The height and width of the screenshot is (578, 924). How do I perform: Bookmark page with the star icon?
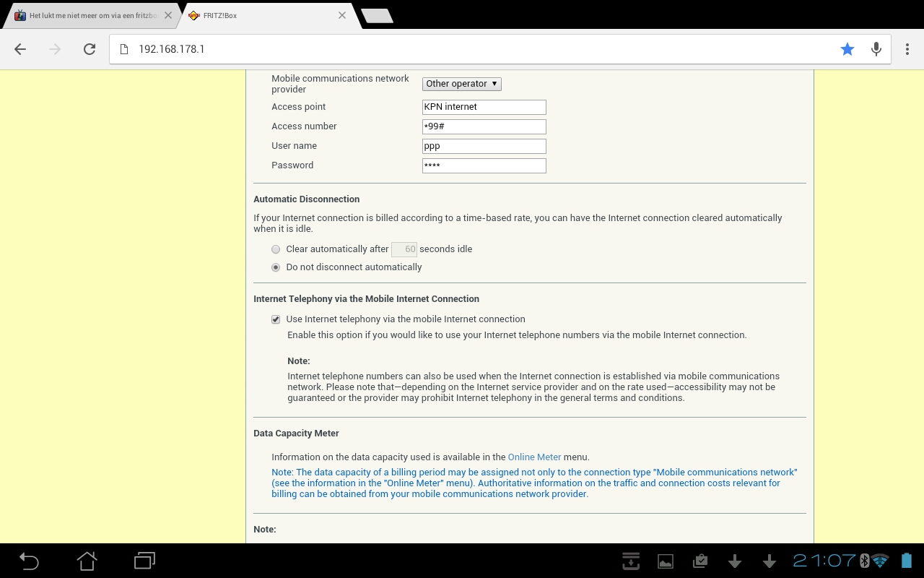(x=847, y=49)
